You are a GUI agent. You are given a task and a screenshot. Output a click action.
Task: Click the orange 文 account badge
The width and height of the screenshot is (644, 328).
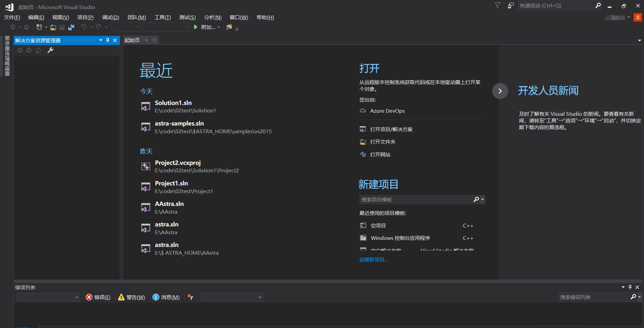tap(638, 17)
